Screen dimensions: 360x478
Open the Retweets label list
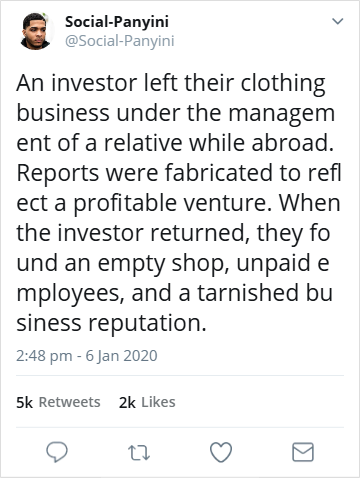[69, 402]
